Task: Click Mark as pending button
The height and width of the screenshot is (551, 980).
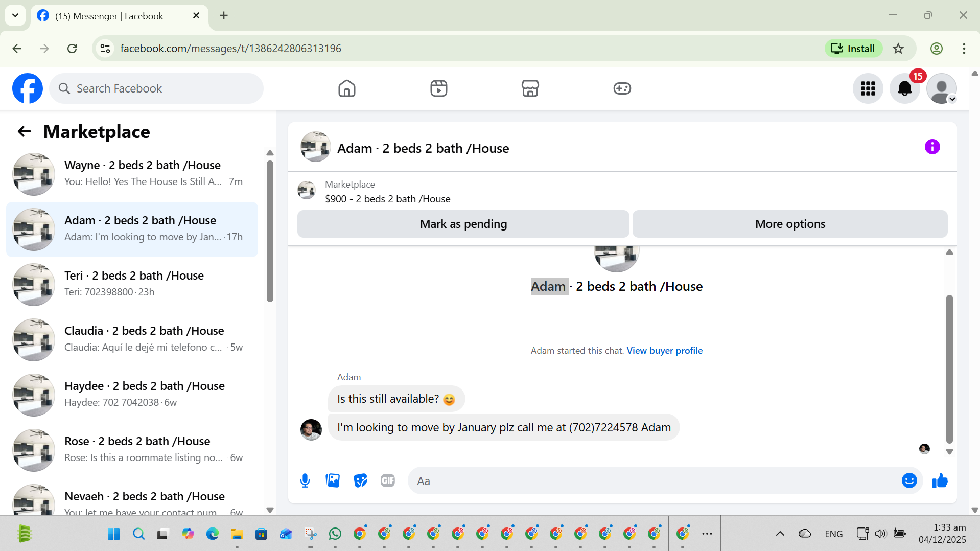Action: tap(463, 224)
